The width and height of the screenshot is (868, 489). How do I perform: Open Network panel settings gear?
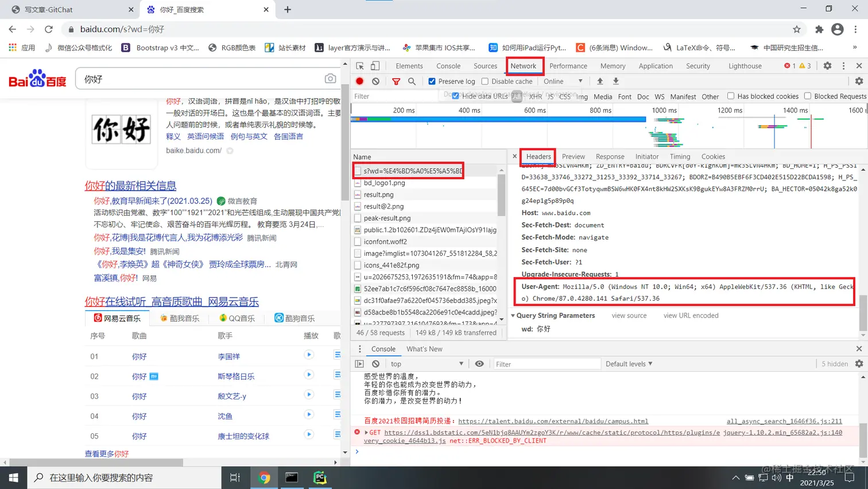(x=859, y=82)
